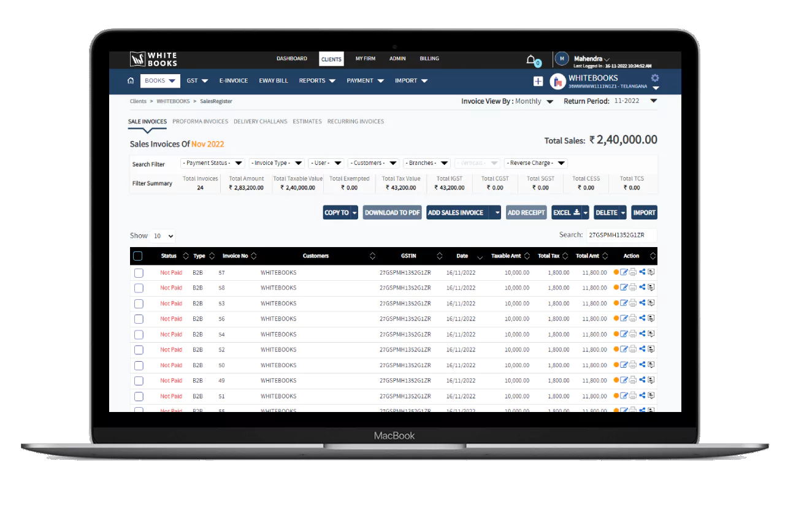Go to home via the house icon

point(131,81)
